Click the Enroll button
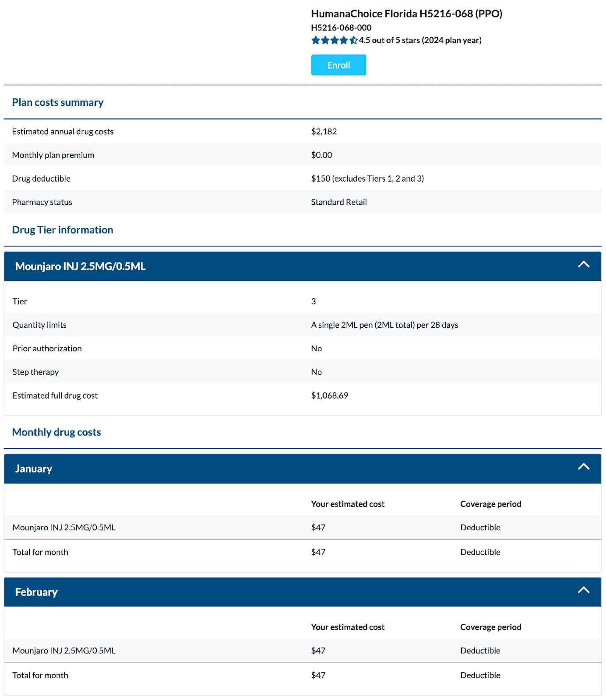Viewport: 606px width, 700px height. pyautogui.click(x=338, y=65)
